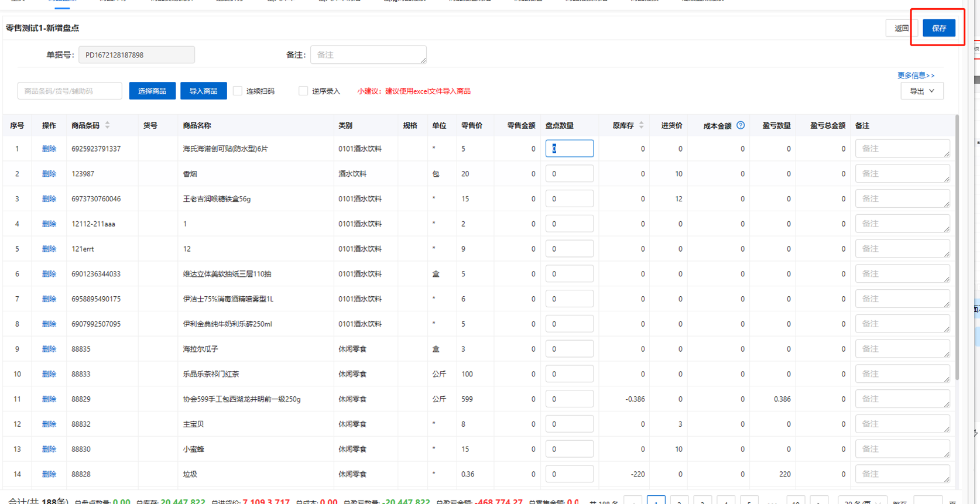Delete the 121errt row
This screenshot has height=504, width=980.
click(49, 249)
